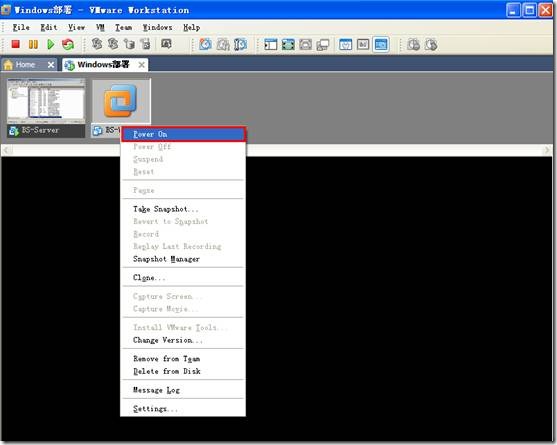Click the right scroll arrow below thumbnails
This screenshot has width=557, height=445.
click(547, 150)
